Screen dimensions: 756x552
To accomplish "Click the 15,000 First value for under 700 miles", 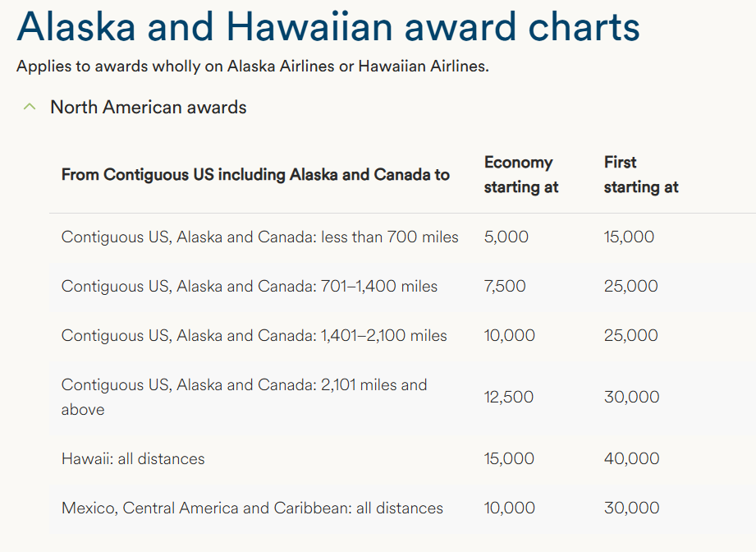I will (629, 237).
